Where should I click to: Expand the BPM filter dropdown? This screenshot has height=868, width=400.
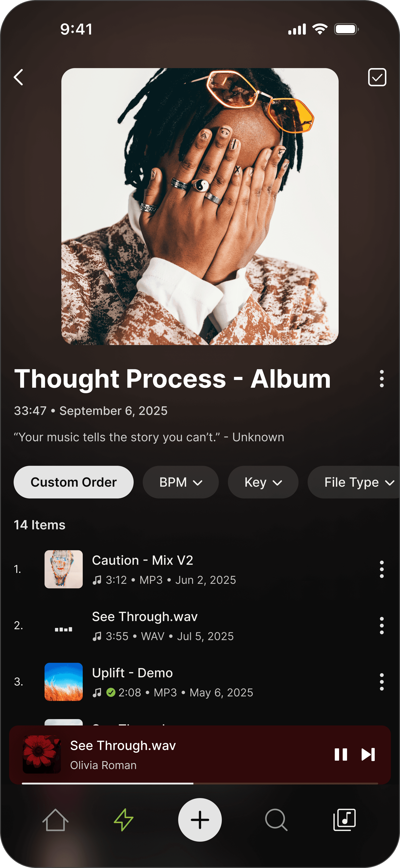[181, 482]
